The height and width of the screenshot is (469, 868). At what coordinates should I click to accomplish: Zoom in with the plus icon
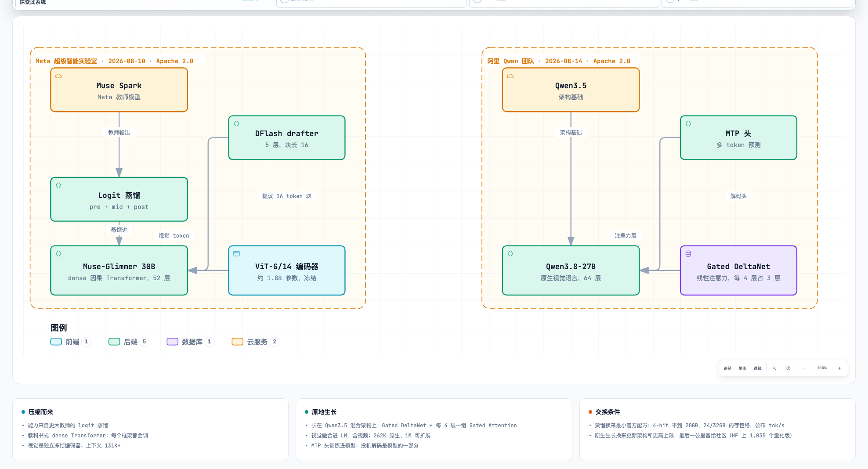point(839,368)
